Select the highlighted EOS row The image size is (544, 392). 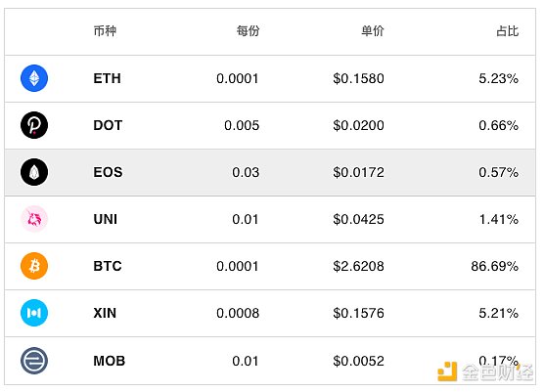270,172
